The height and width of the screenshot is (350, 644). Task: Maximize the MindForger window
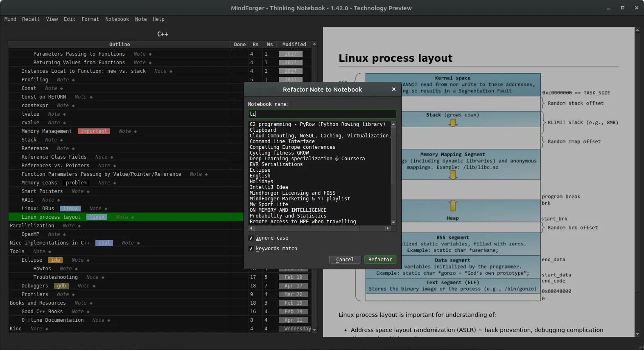tap(622, 8)
